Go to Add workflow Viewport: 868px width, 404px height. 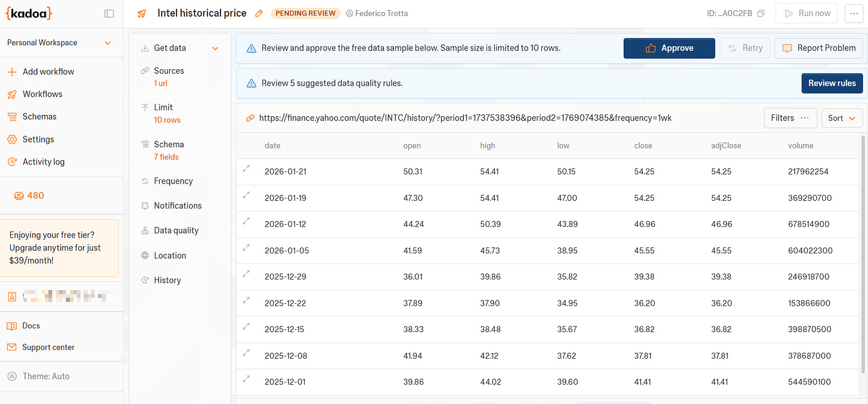[48, 72]
